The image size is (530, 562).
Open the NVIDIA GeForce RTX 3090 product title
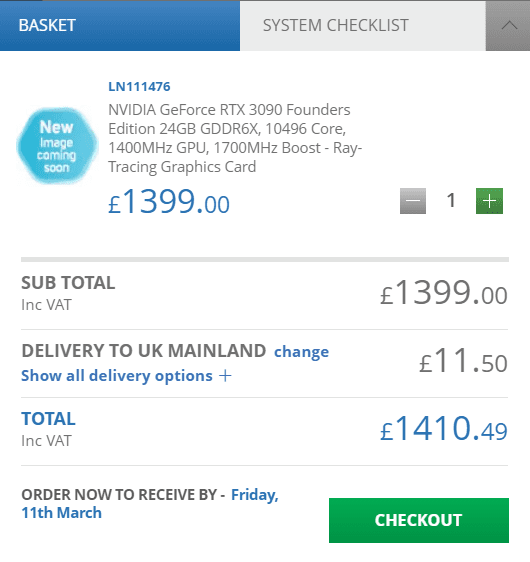(235, 138)
